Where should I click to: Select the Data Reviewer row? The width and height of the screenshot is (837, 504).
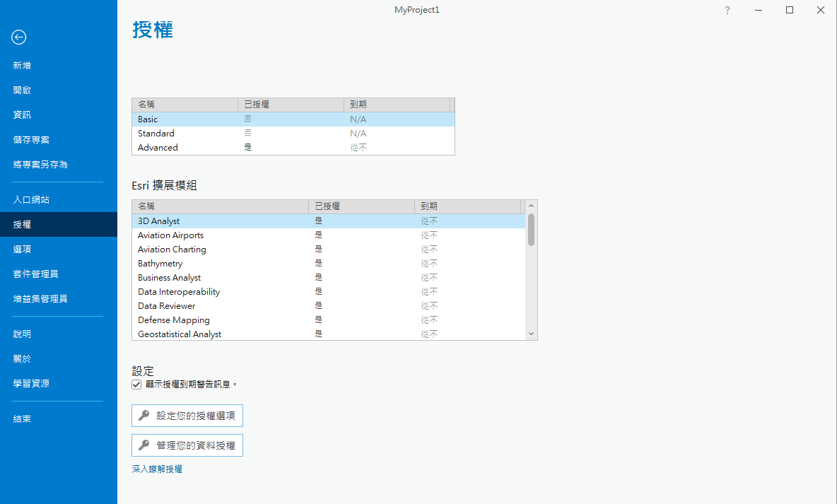point(329,306)
